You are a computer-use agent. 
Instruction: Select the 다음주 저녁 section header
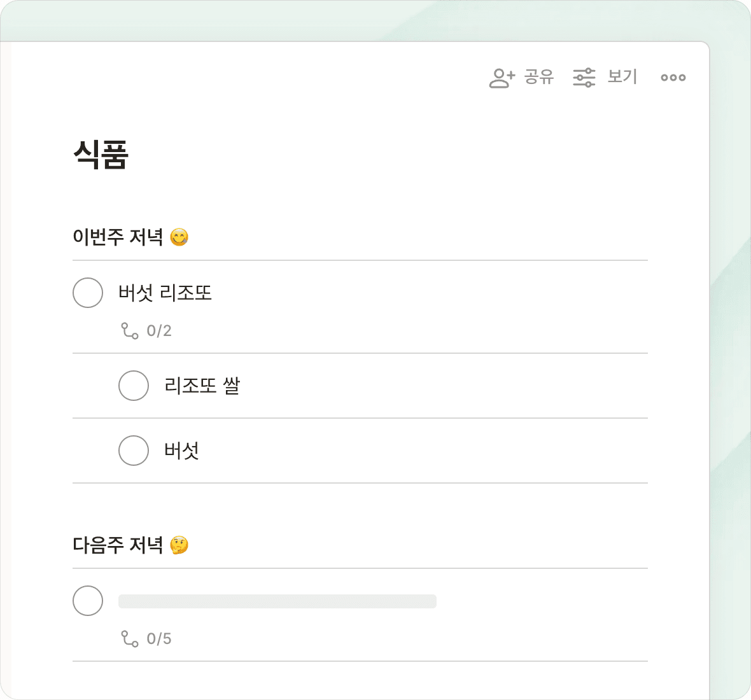tap(118, 545)
